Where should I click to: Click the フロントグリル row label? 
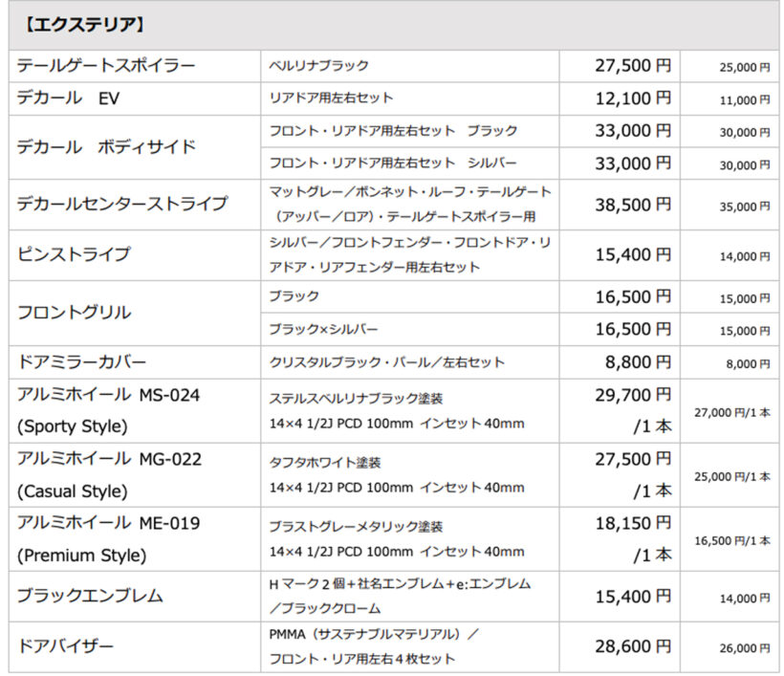(x=74, y=312)
